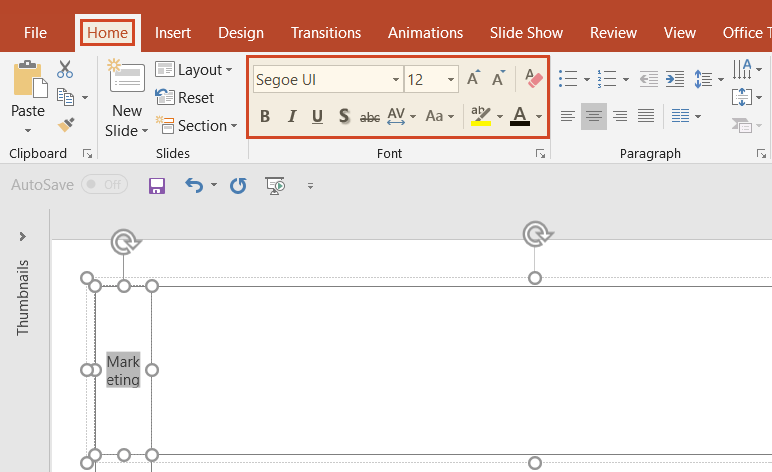Open the Transitions tab

[326, 33]
